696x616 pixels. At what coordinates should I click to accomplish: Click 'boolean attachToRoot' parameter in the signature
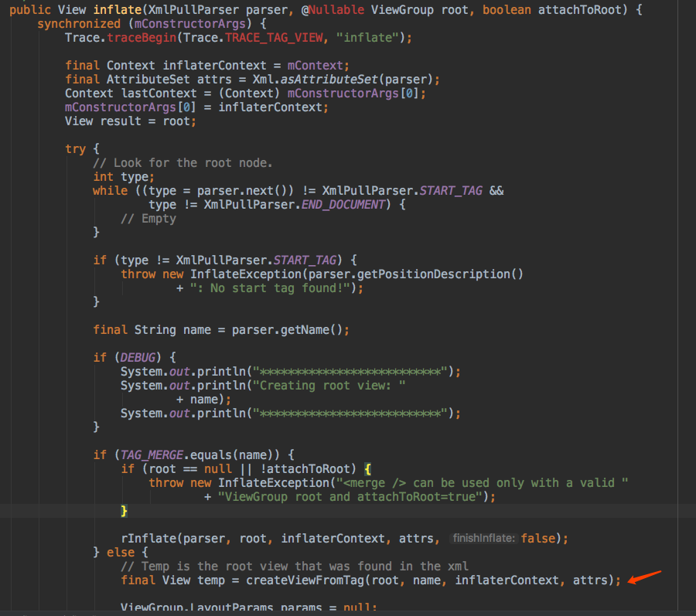point(553,10)
